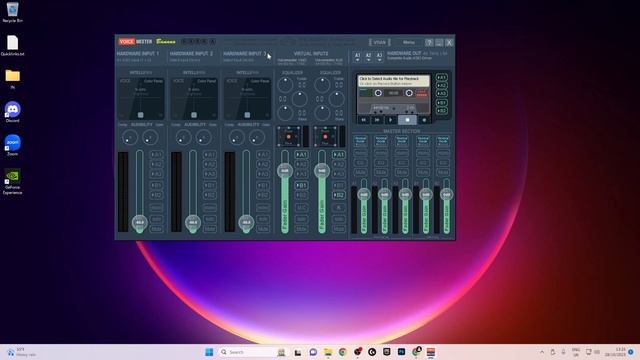
Task: Click Normal mode button on master A1
Action: (360, 141)
